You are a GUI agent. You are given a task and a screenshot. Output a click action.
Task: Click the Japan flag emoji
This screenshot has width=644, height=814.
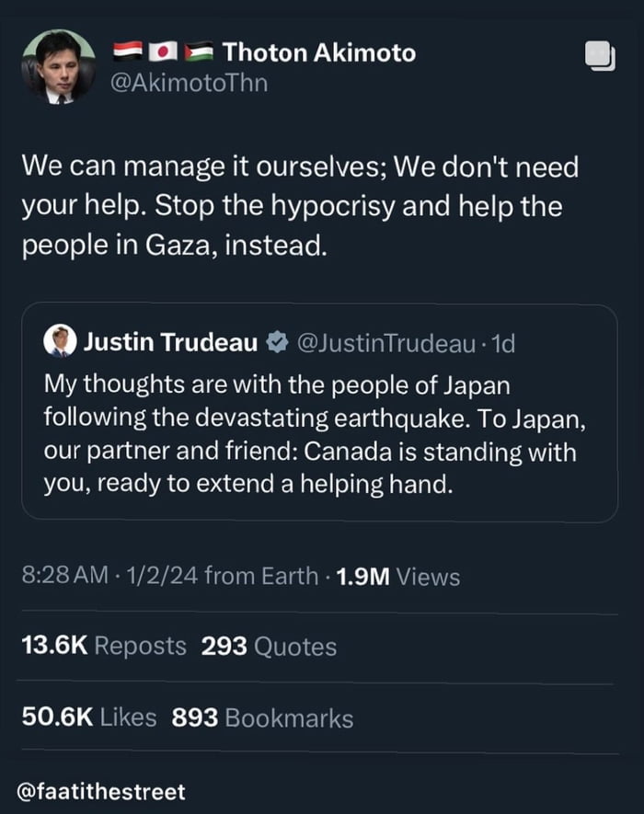pyautogui.click(x=165, y=53)
